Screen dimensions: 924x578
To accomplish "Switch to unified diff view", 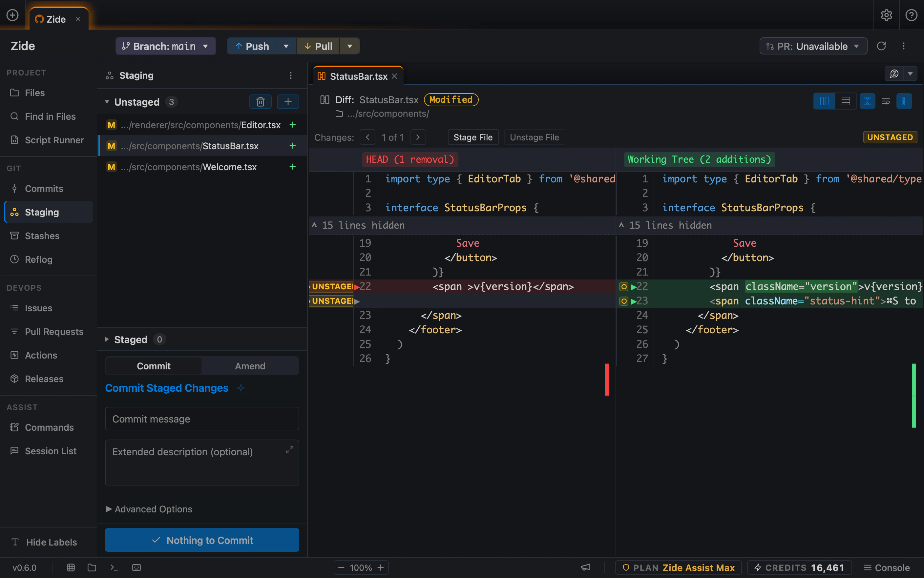I will coord(846,101).
